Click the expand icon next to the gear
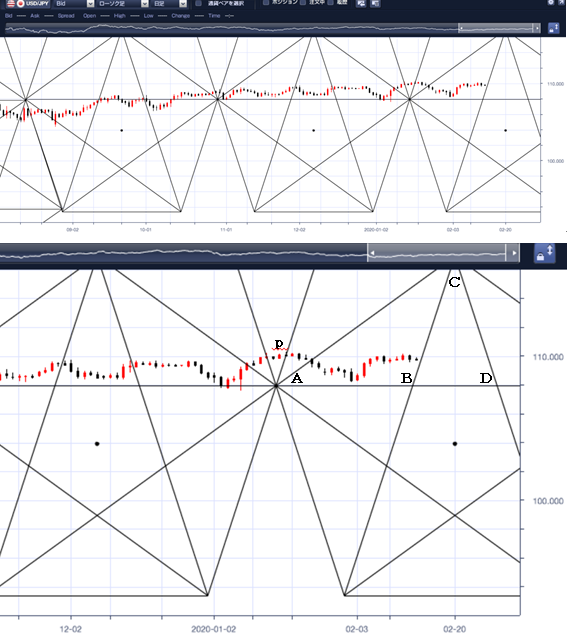 pos(562,2)
